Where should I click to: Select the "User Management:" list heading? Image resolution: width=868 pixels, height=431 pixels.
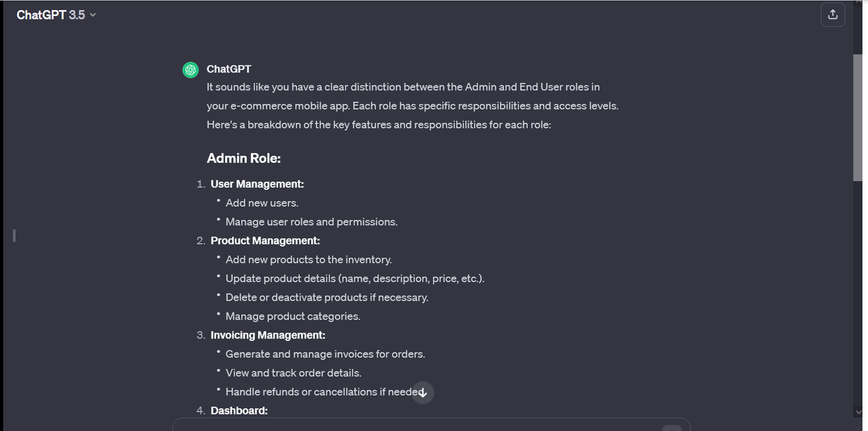(x=257, y=184)
